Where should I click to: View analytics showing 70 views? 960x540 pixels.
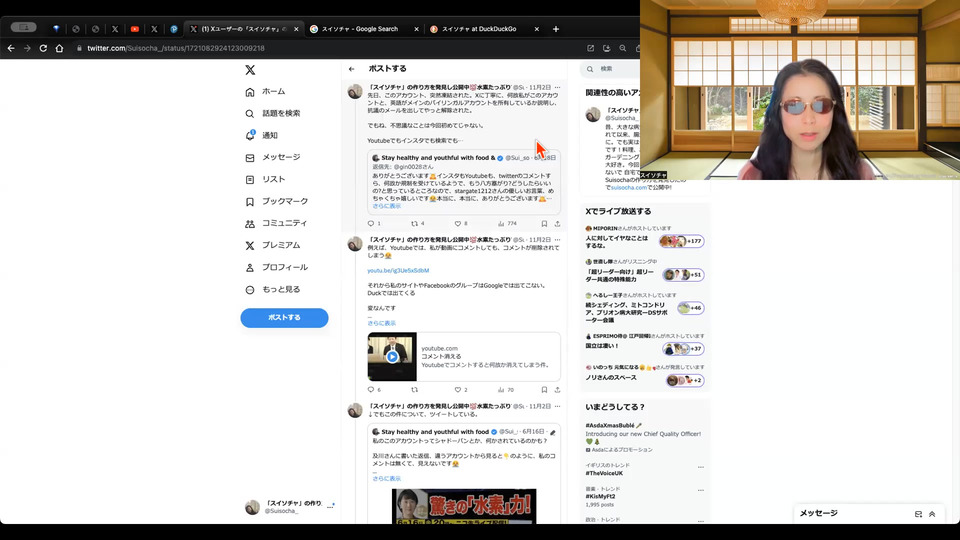pos(506,389)
